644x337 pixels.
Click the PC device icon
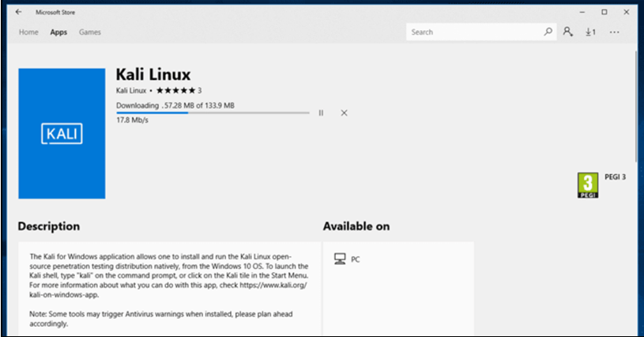pyautogui.click(x=340, y=259)
